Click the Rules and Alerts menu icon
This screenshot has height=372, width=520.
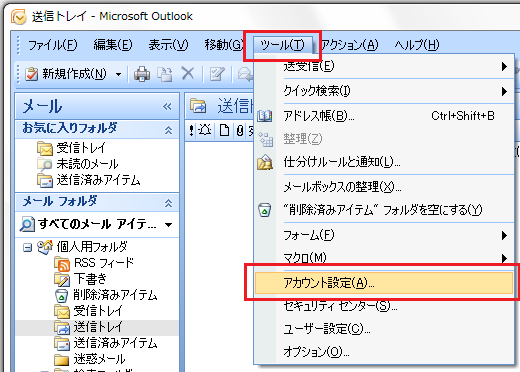click(x=265, y=162)
